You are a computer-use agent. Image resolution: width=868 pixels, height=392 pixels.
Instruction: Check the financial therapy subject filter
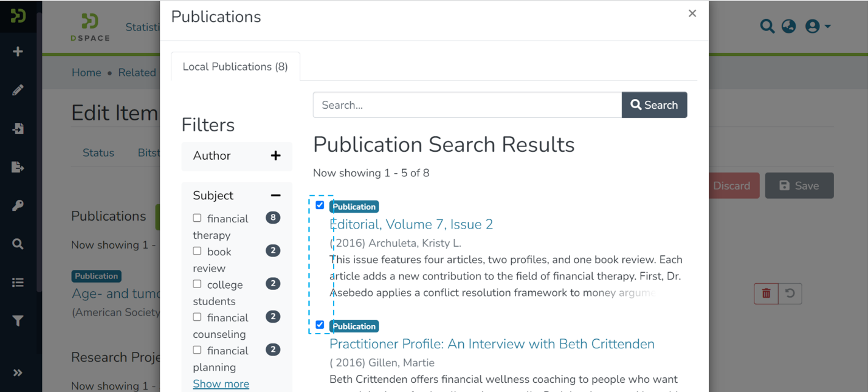click(197, 218)
